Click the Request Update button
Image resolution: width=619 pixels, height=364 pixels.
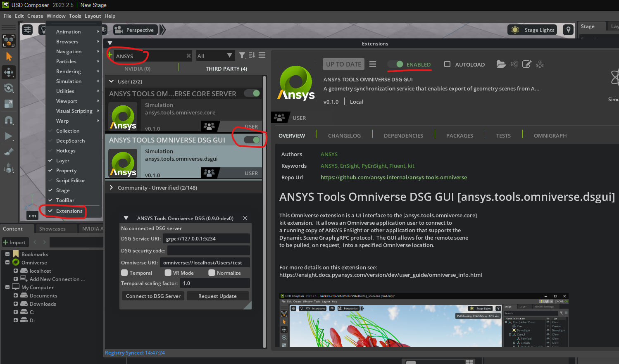click(x=217, y=296)
